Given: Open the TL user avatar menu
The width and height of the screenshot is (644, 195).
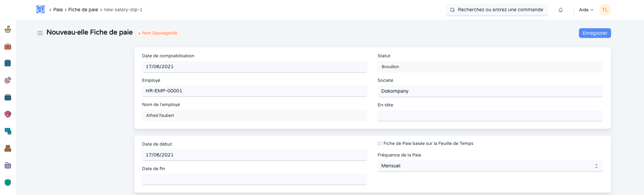Looking at the screenshot, I should coord(605,10).
